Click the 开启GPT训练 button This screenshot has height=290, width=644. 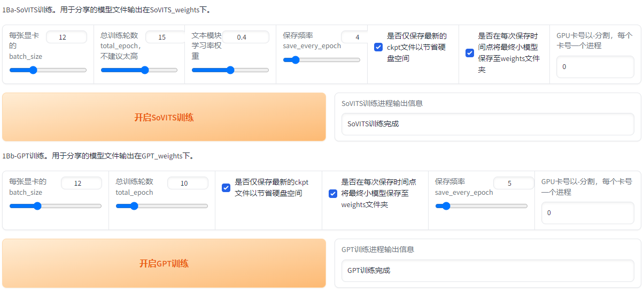tap(164, 263)
